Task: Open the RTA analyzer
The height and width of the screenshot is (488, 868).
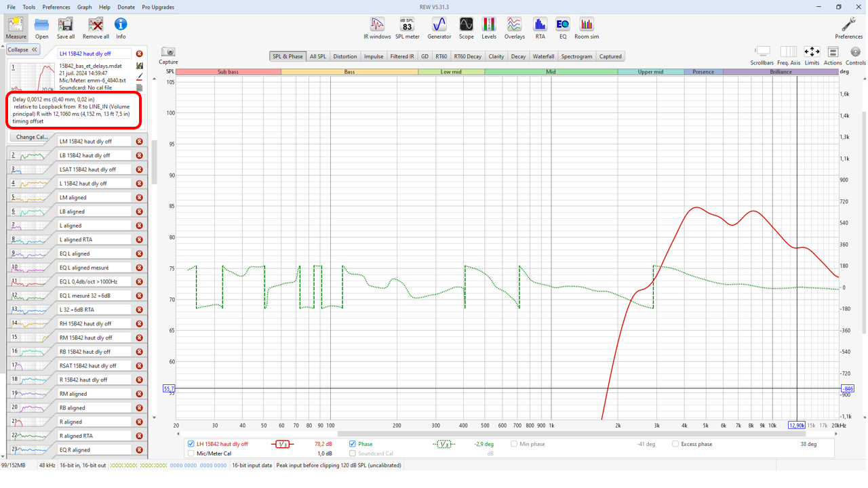Action: coord(540,27)
